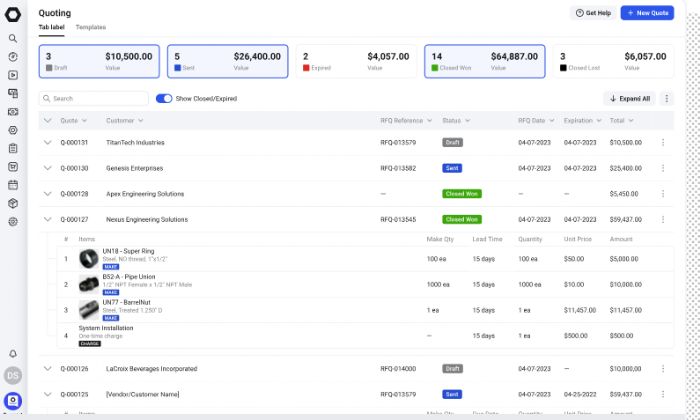
Task: Click the Search input field
Action: pos(94,99)
